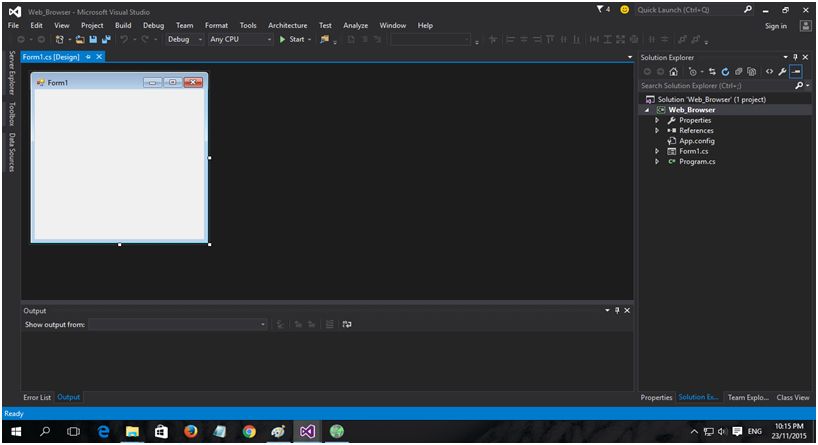Pin toggle for the Output panel
818x445 pixels.
pyautogui.click(x=617, y=311)
